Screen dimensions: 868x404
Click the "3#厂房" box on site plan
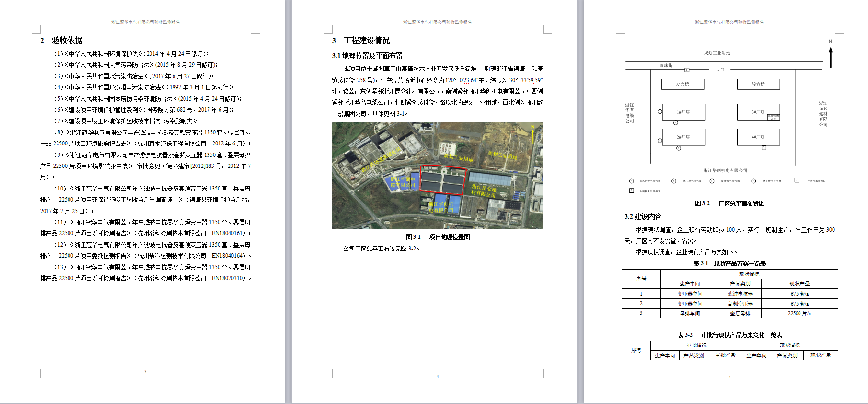pos(758,112)
